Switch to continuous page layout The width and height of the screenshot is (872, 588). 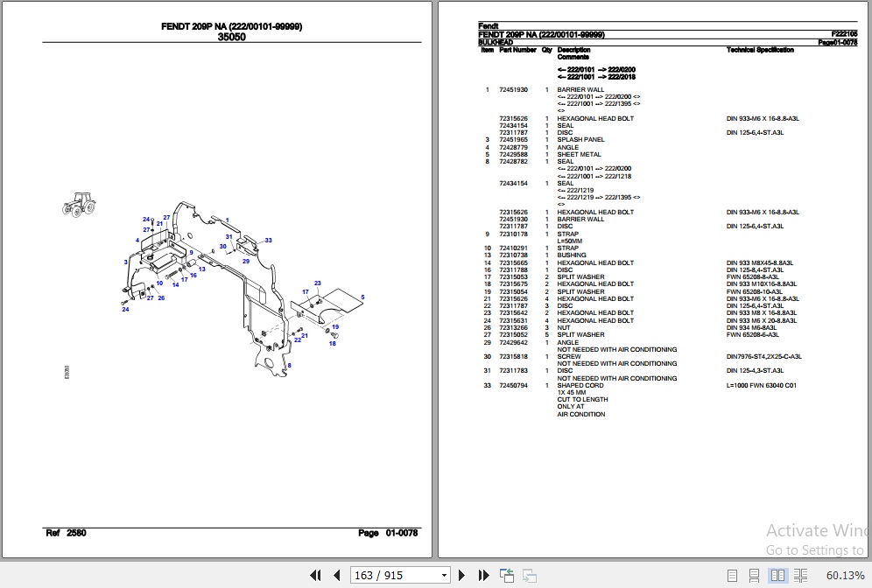click(754, 575)
